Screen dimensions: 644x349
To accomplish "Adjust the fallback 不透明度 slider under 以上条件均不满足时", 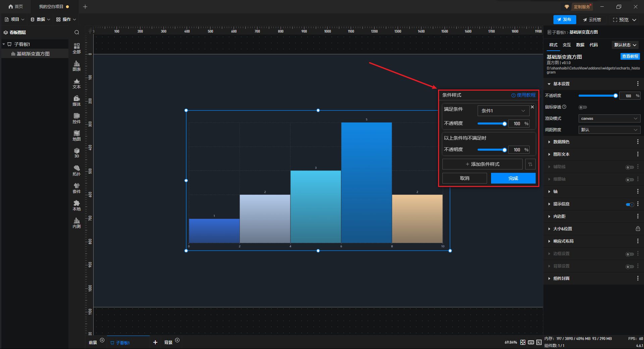I will coord(492,150).
